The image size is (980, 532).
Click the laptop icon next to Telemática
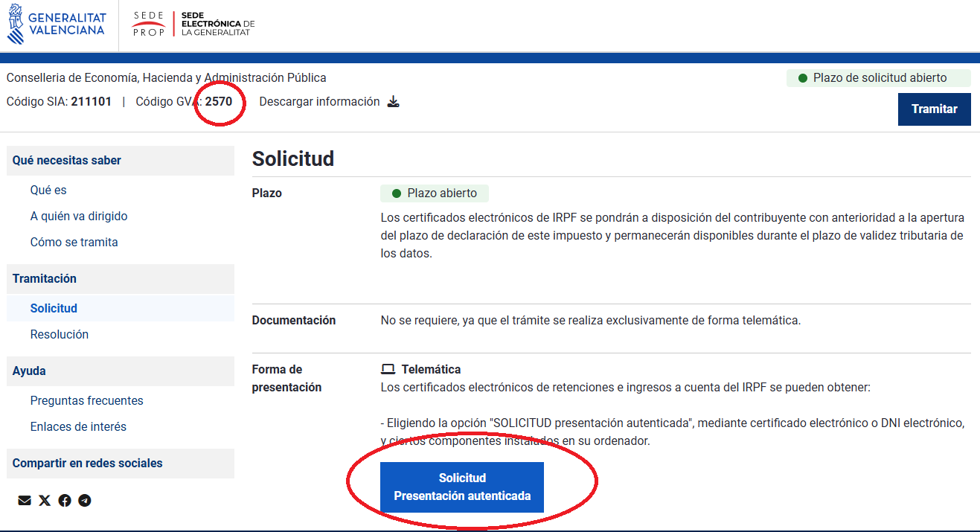pyautogui.click(x=388, y=370)
